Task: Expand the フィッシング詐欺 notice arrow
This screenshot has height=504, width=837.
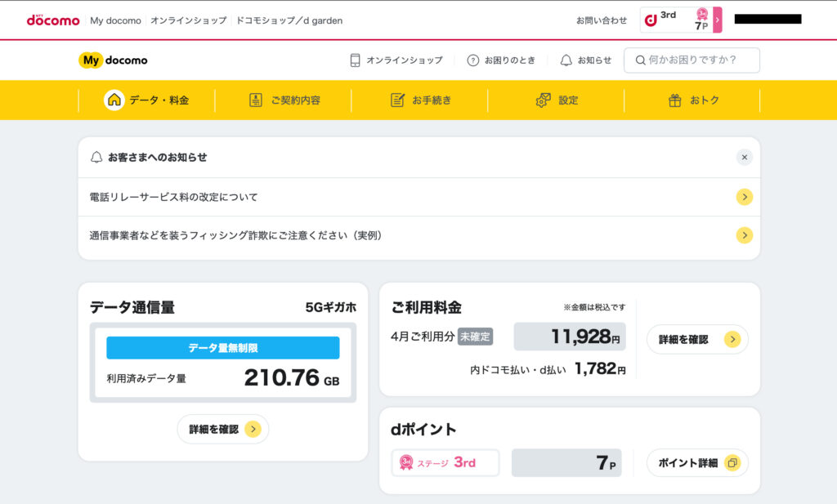Action: [x=744, y=235]
